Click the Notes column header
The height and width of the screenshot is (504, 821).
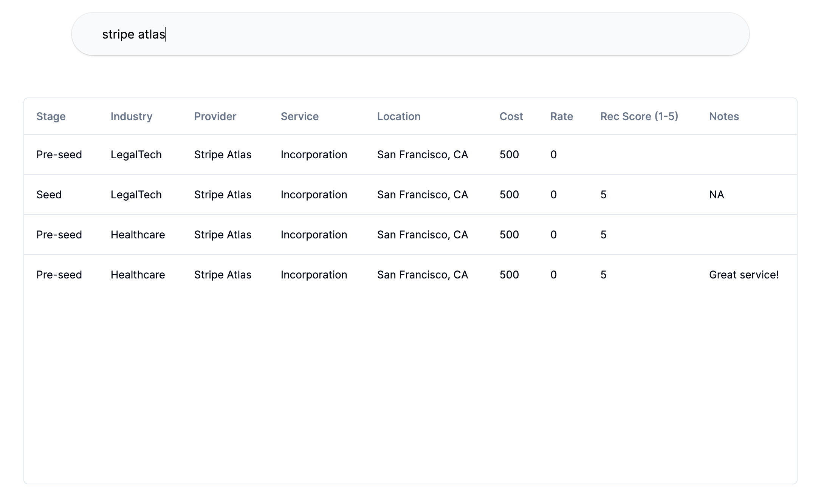pyautogui.click(x=724, y=116)
